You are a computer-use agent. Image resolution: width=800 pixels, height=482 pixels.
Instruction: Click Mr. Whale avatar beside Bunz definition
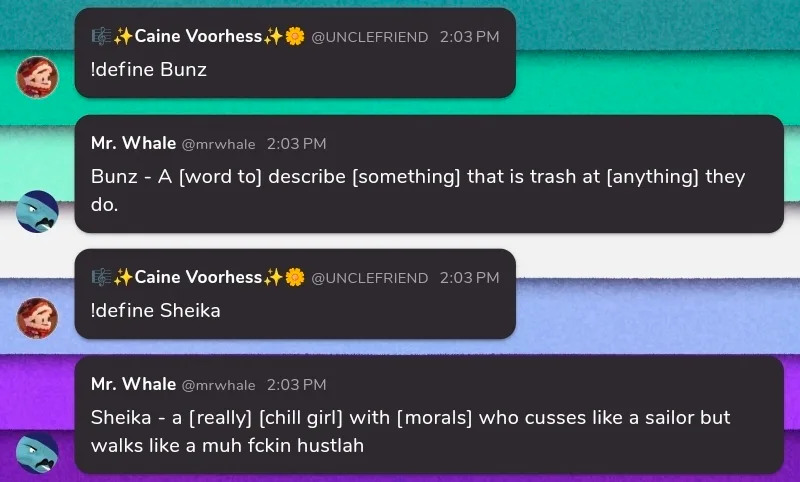[x=38, y=211]
